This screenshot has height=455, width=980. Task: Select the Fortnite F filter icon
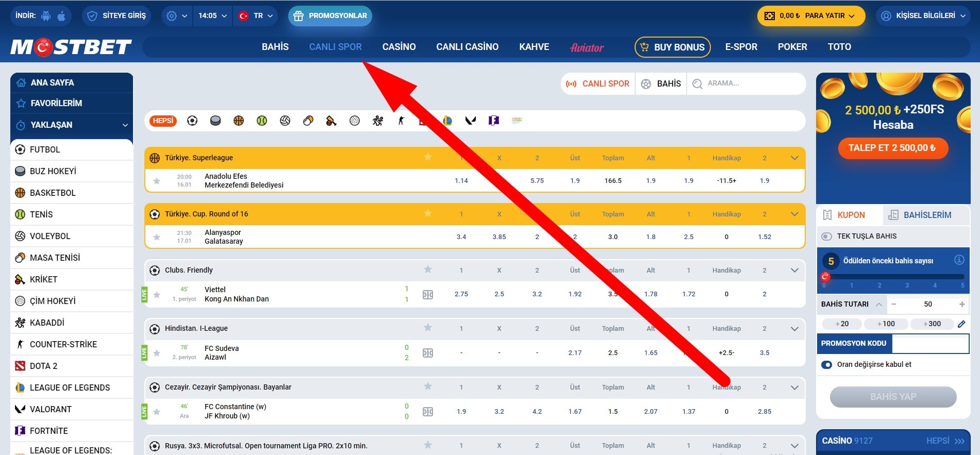pyautogui.click(x=494, y=121)
